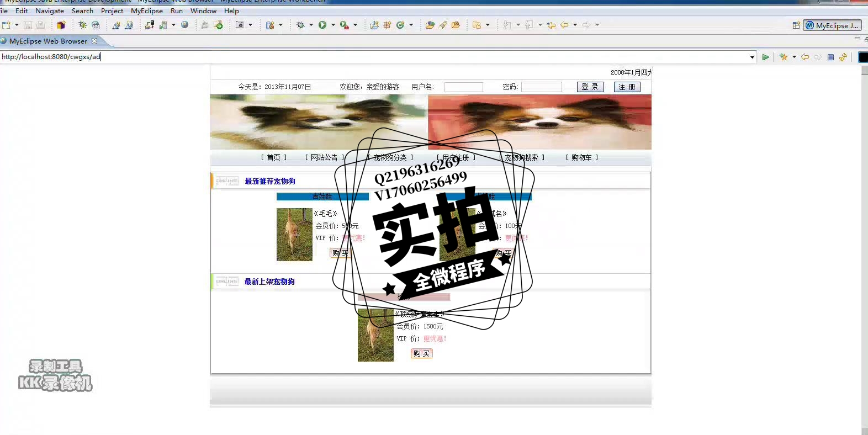Expand the browser favorites dropdown arrow
The height and width of the screenshot is (435, 868).
coord(794,57)
